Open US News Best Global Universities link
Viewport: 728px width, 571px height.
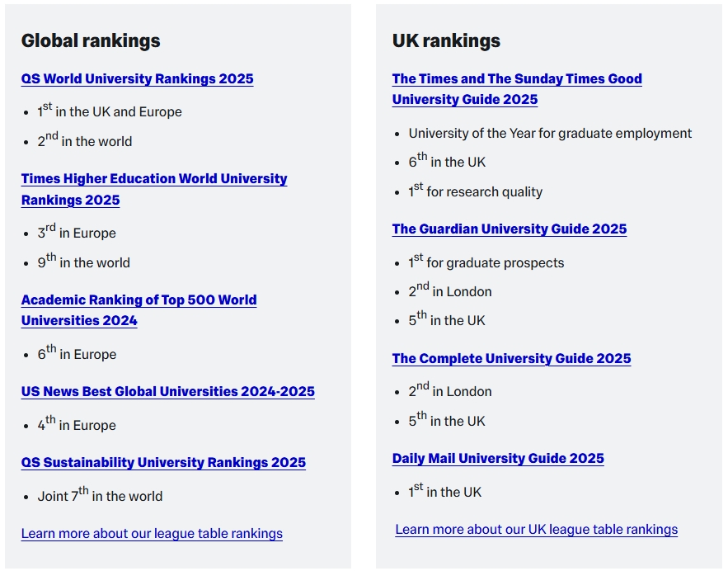point(167,391)
